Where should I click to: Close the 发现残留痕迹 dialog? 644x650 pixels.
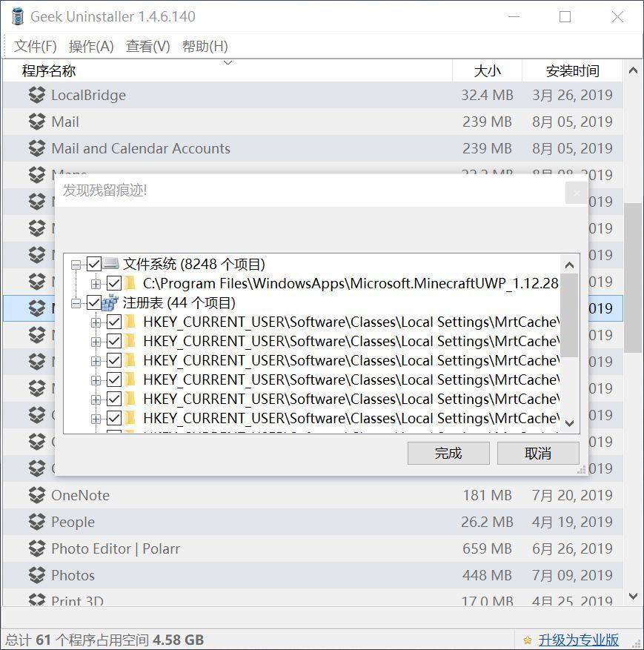(x=576, y=193)
